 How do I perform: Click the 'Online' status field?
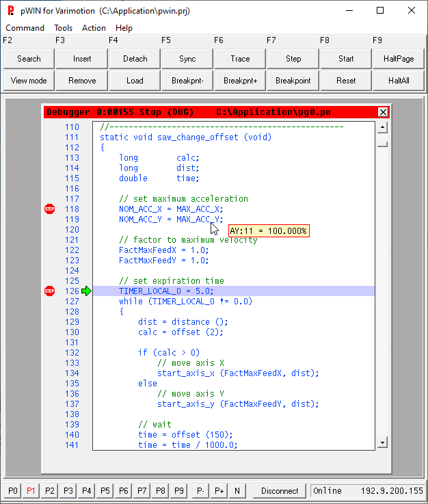point(327,491)
